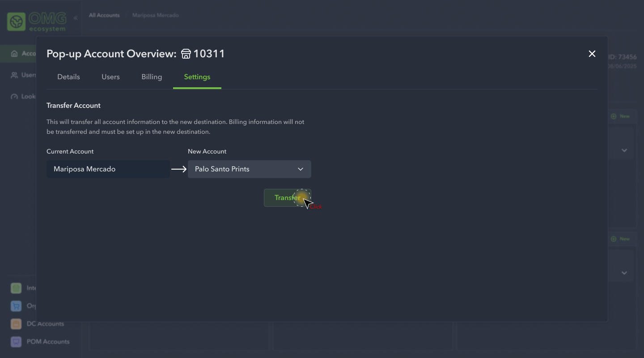Select the blue shopping cart accounts icon
Image resolution: width=644 pixels, height=358 pixels.
(16, 306)
